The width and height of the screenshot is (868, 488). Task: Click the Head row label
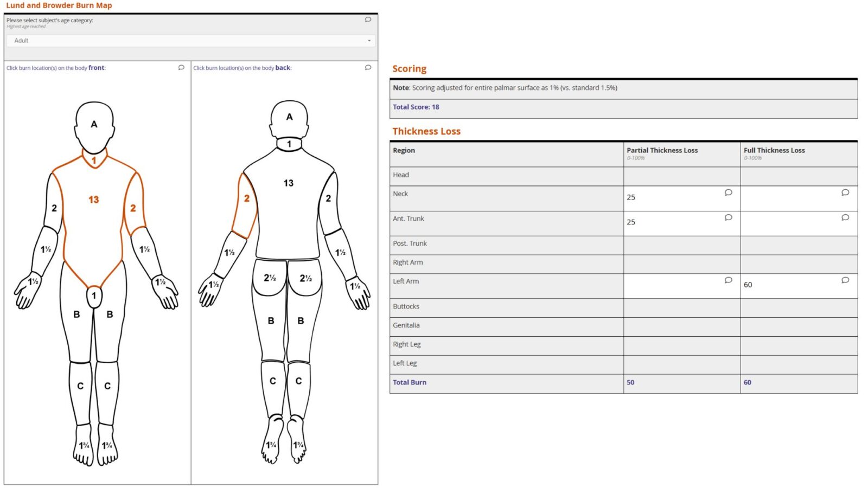point(401,175)
